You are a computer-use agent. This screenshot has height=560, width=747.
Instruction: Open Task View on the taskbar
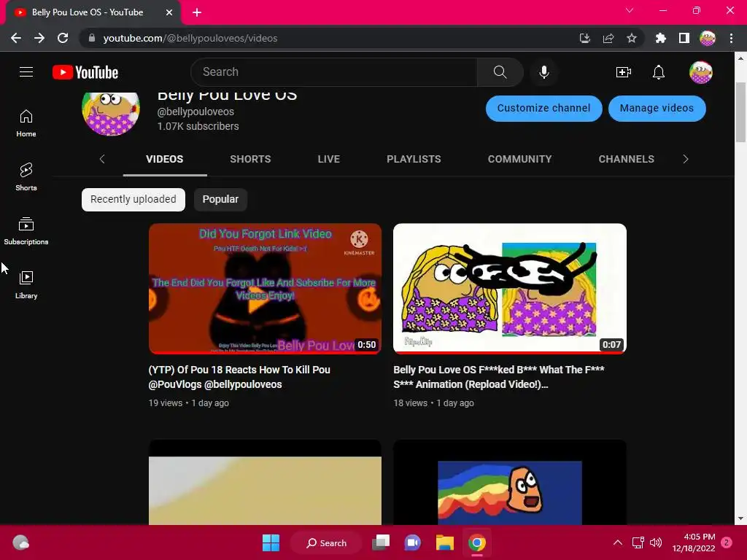(x=381, y=542)
